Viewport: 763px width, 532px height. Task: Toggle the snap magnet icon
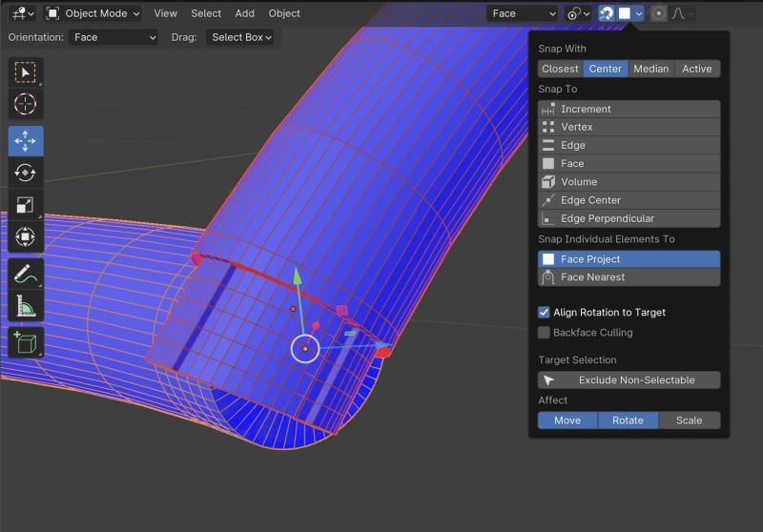(607, 13)
